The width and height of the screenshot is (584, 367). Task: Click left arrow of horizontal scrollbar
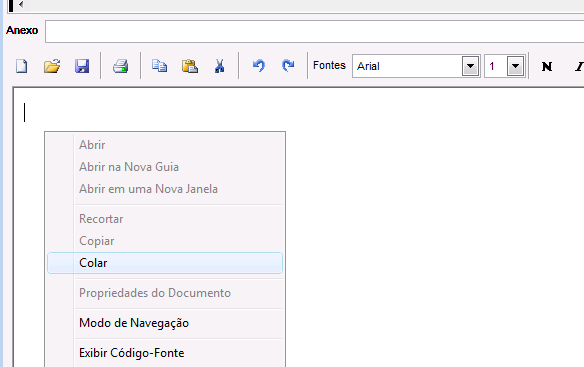point(21,5)
